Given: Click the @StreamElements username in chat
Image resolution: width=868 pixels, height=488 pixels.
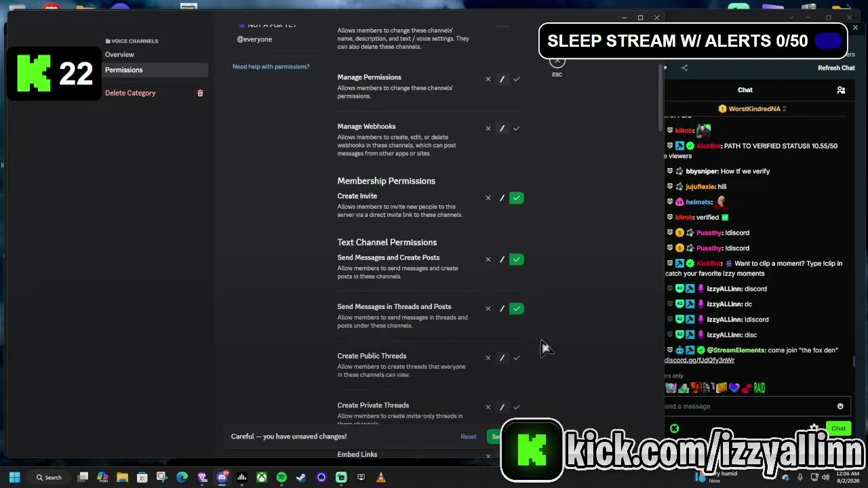Looking at the screenshot, I should coord(736,350).
